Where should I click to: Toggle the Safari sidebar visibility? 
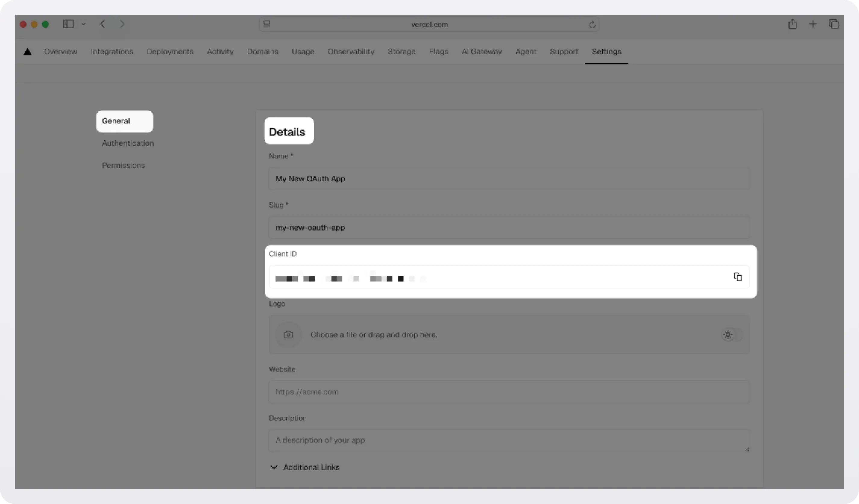68,24
